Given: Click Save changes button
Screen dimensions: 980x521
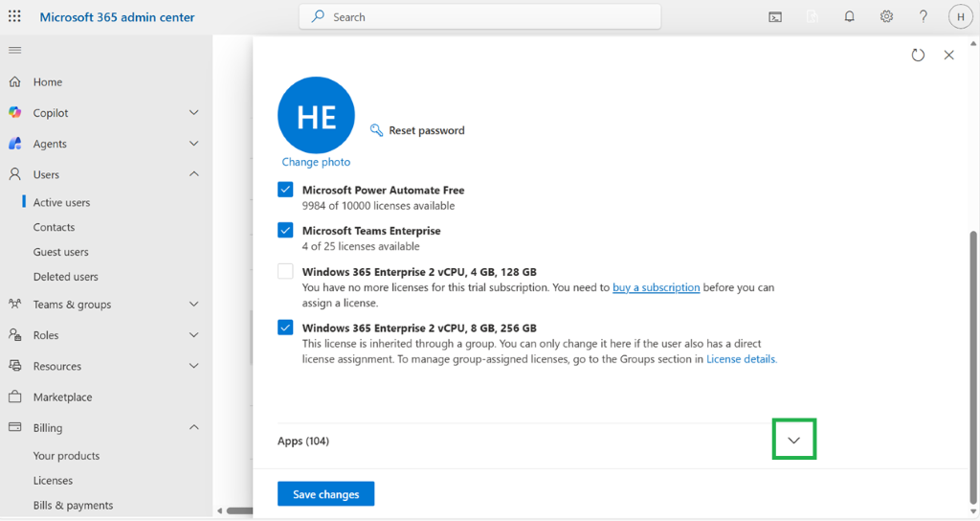Looking at the screenshot, I should tap(325, 493).
